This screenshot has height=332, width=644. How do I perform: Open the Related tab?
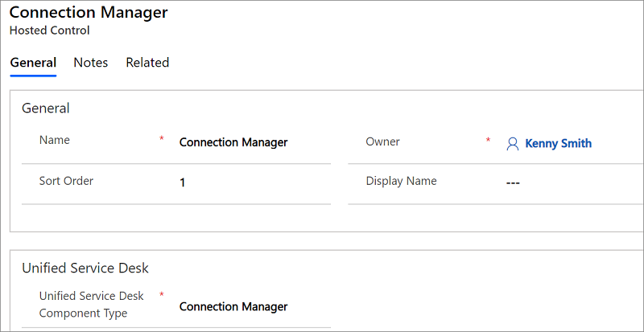point(147,63)
